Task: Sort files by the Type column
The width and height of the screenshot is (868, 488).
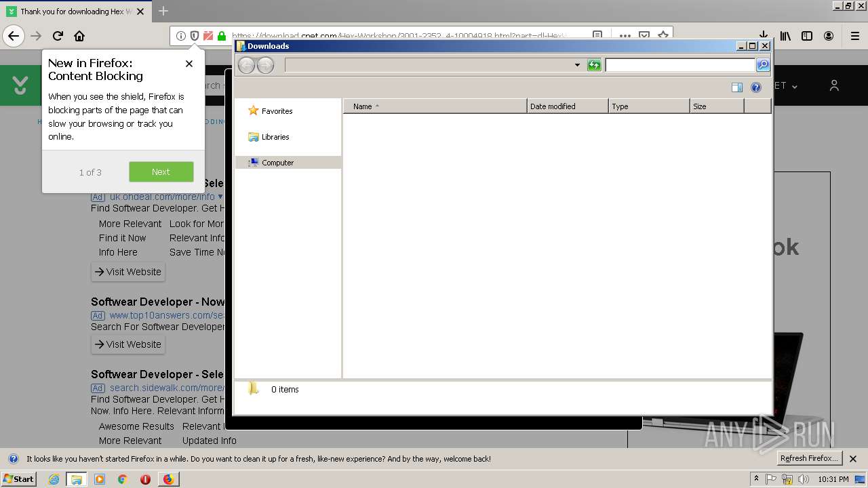Action: pyautogui.click(x=649, y=106)
